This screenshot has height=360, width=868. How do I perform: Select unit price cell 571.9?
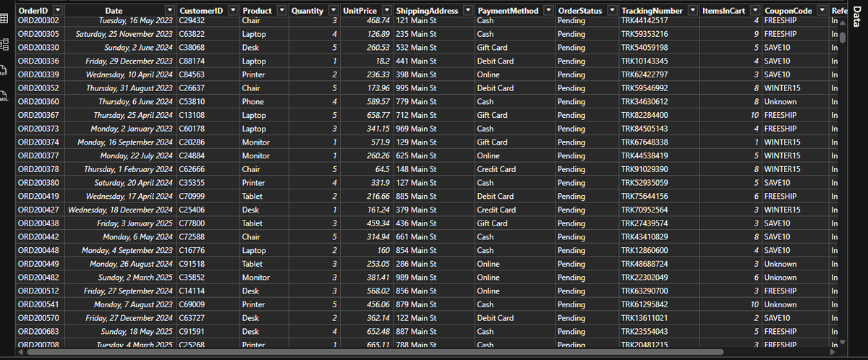(x=366, y=142)
